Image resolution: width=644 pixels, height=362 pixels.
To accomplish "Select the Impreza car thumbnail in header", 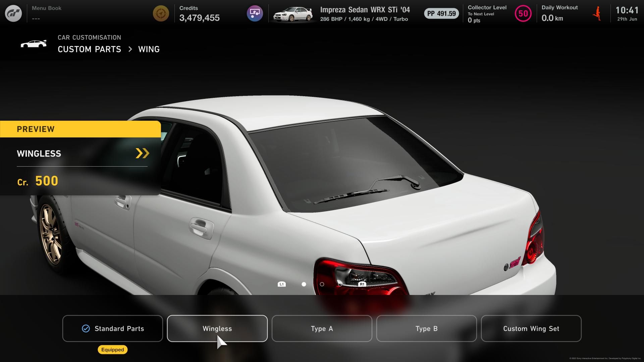I will tap(293, 14).
